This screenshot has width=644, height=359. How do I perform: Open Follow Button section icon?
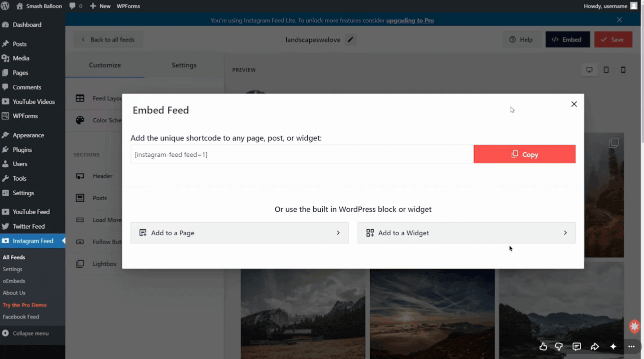(80, 242)
